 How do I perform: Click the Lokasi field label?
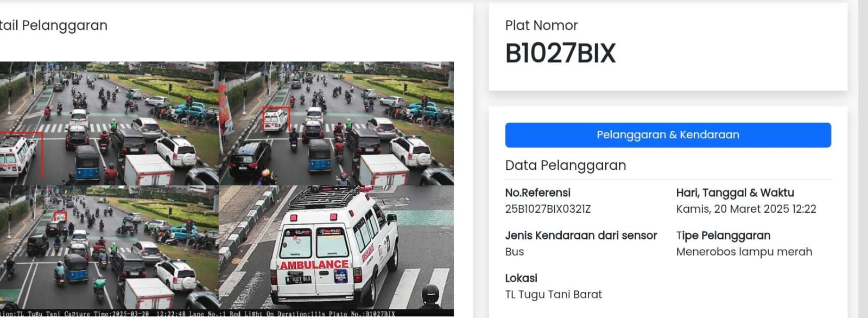click(521, 278)
